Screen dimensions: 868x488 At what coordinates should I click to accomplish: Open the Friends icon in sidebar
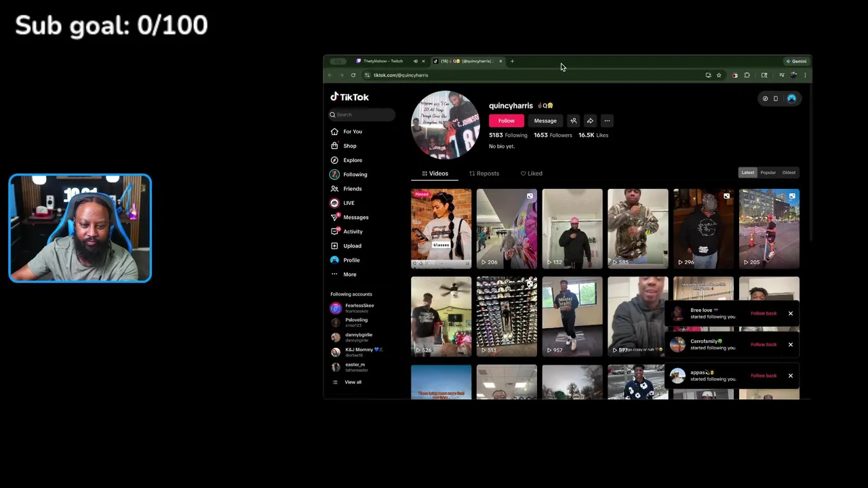point(334,188)
